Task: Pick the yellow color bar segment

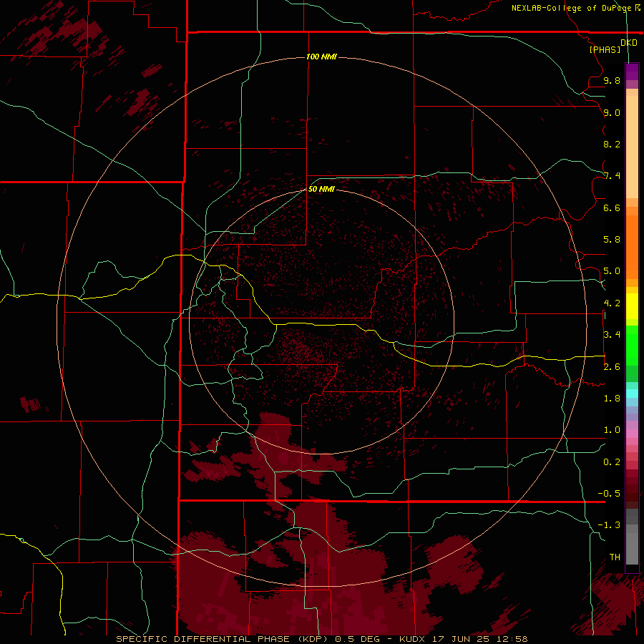Action: click(632, 306)
